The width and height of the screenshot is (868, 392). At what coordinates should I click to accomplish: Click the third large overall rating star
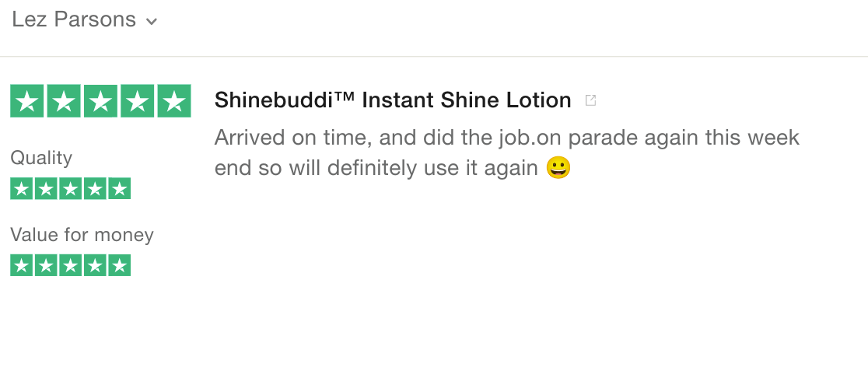100,101
